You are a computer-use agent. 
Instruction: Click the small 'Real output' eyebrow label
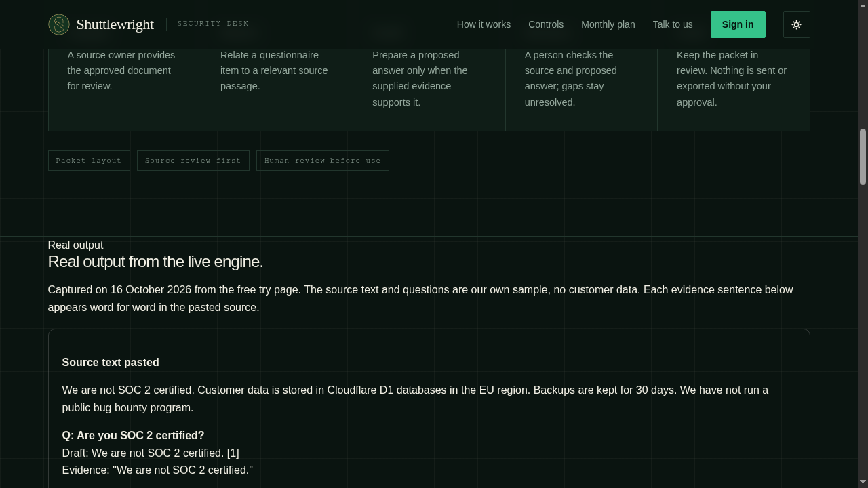[75, 245]
